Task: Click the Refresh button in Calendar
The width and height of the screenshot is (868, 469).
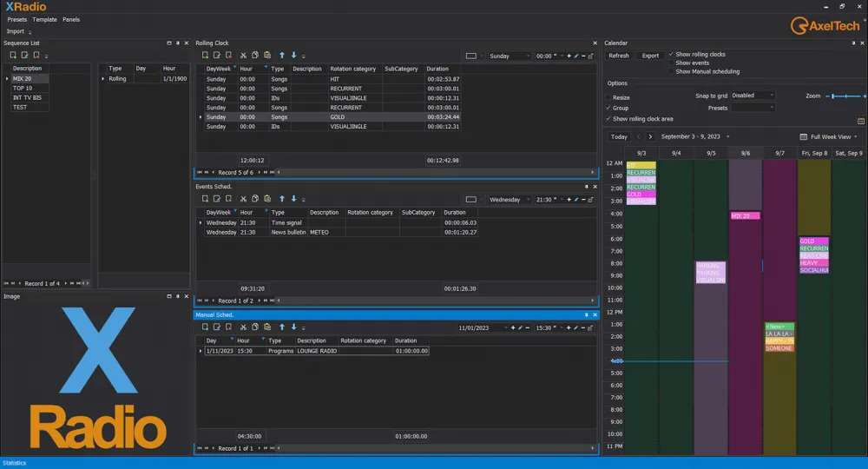Action: coord(619,56)
